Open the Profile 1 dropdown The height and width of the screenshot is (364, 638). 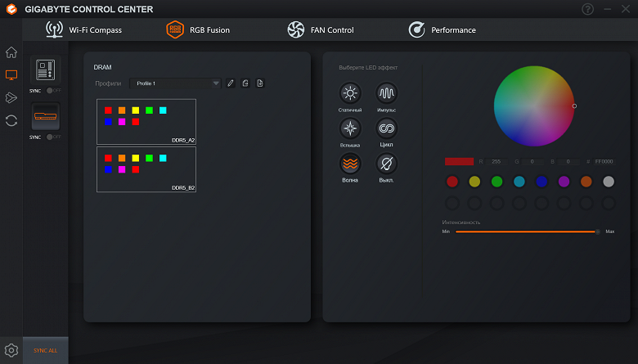pyautogui.click(x=175, y=83)
